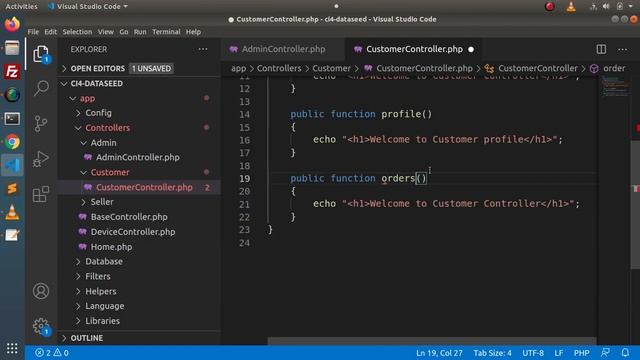Screen dimensions: 640x360
Task: Show Applications grid in the dock
Action: 12,348
